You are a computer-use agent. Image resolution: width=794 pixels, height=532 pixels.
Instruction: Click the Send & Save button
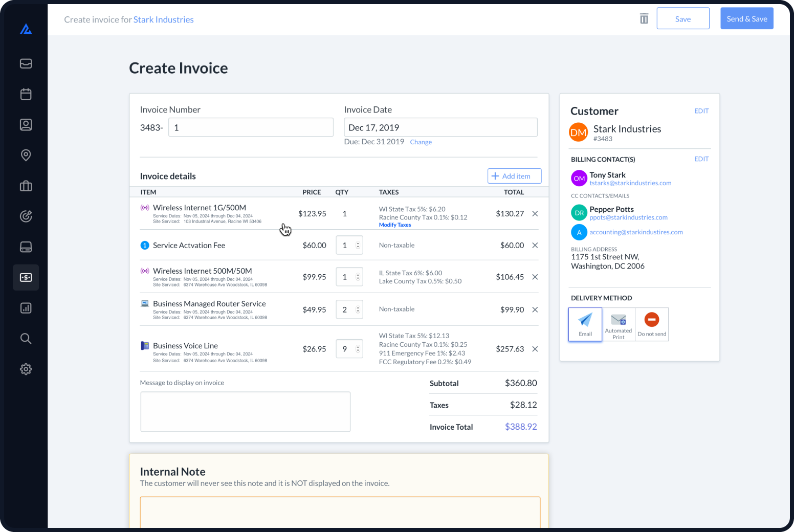pos(746,18)
